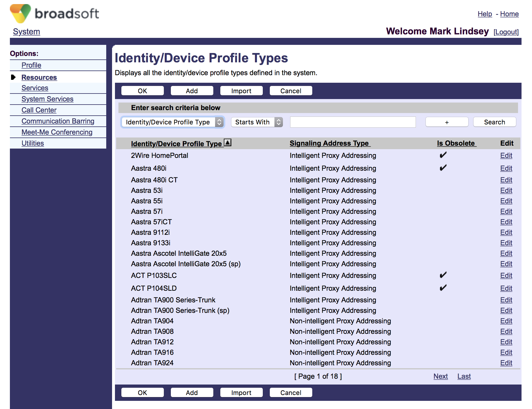Open the Identity/Device Profile Type search dropdown
The width and height of the screenshot is (532, 409).
click(173, 122)
